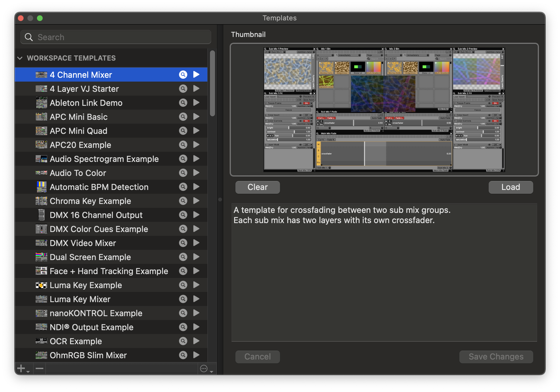Image resolution: width=560 pixels, height=392 pixels.
Task: Select the Ableton Link Demo template
Action: 111,103
